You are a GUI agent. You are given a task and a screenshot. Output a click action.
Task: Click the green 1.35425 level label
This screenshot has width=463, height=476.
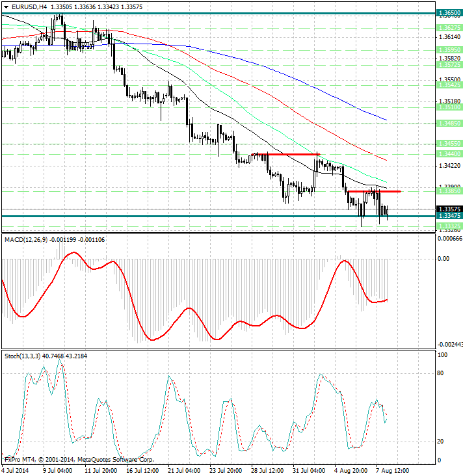(449, 85)
